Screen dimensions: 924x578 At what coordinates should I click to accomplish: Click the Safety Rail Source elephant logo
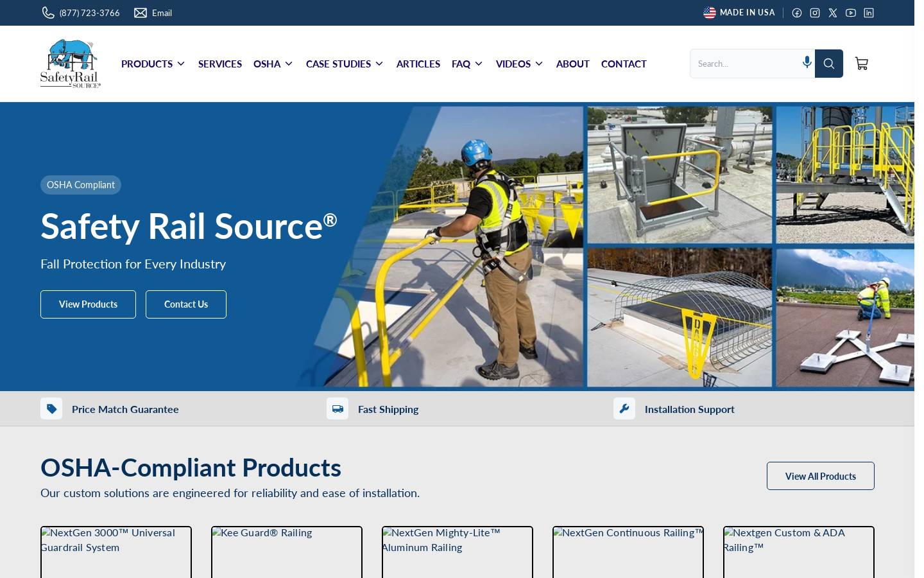click(71, 63)
